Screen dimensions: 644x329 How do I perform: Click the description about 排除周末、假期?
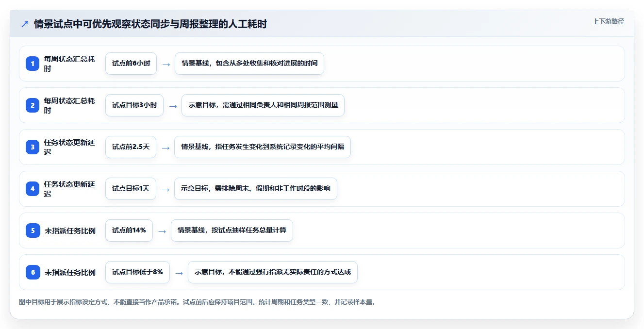256,189
